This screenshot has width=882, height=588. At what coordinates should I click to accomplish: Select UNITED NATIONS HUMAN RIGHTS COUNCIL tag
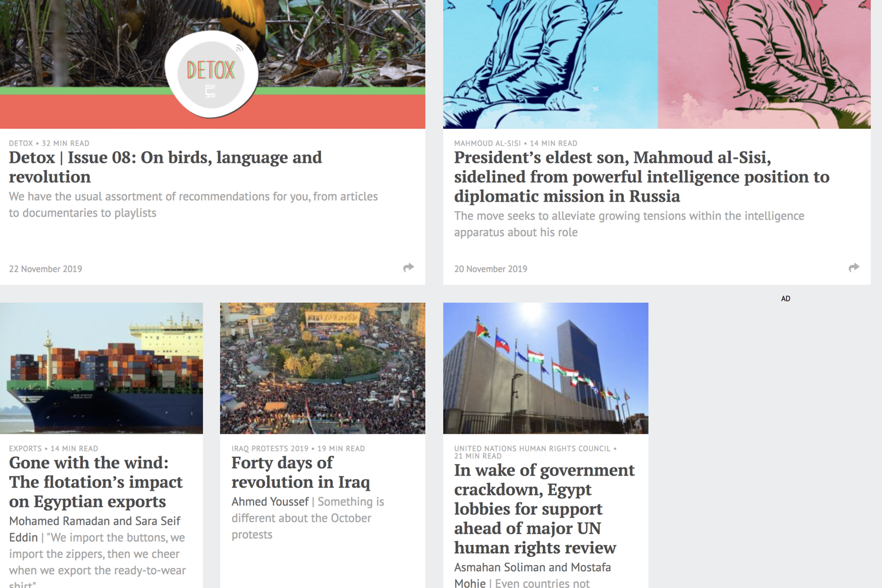coord(532,449)
